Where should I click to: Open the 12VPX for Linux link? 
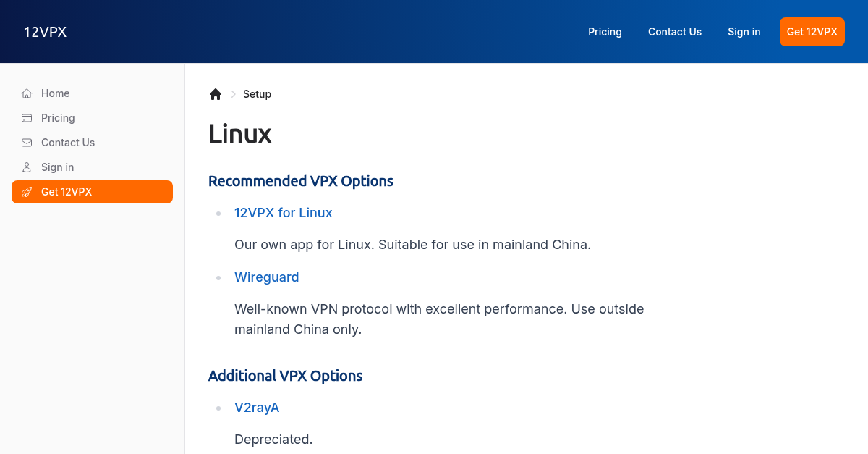tap(284, 213)
